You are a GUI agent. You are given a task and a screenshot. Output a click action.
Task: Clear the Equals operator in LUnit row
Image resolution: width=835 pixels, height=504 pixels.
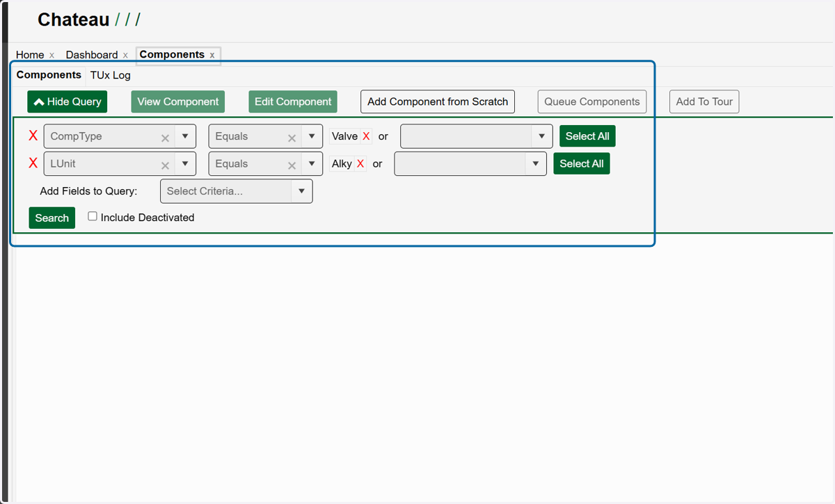292,165
